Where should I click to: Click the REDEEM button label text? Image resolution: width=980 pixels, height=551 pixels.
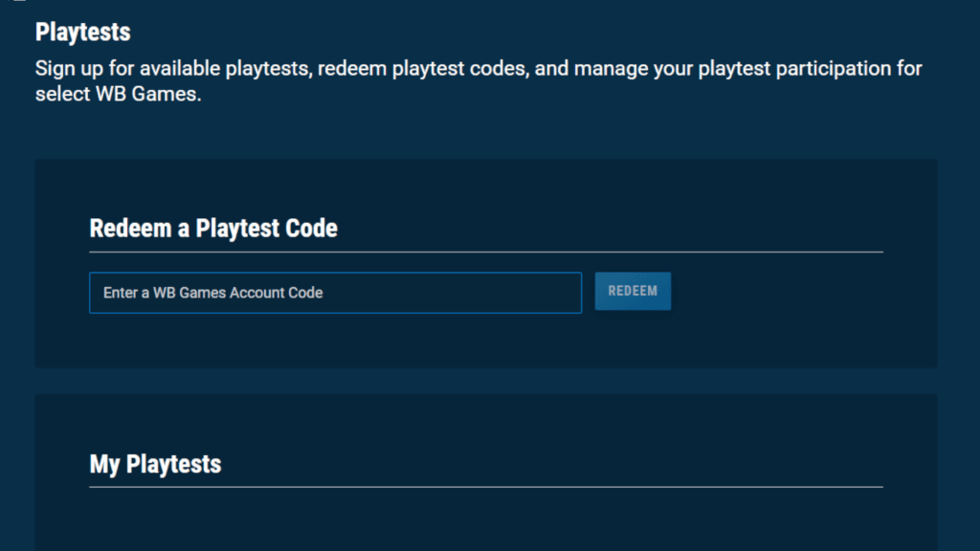[x=633, y=291]
